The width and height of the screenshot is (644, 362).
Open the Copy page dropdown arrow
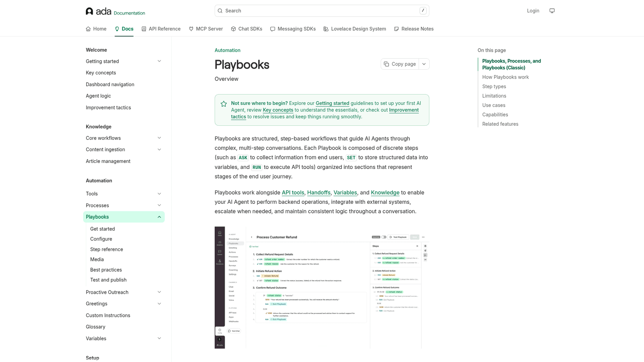point(424,64)
